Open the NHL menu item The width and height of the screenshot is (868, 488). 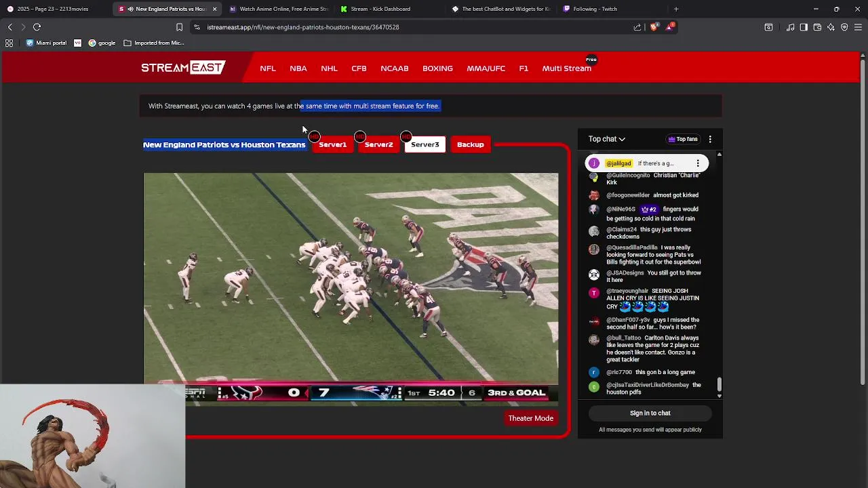pyautogui.click(x=329, y=68)
